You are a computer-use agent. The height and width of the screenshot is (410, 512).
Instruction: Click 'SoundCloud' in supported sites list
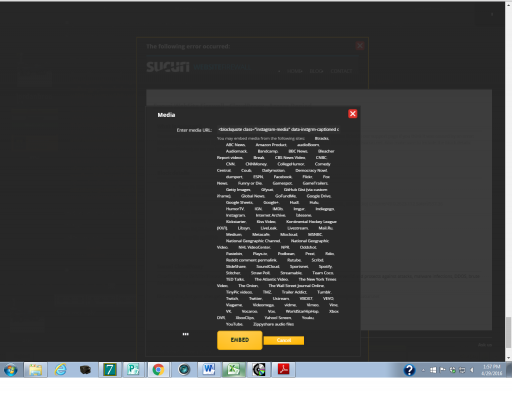[x=268, y=267]
